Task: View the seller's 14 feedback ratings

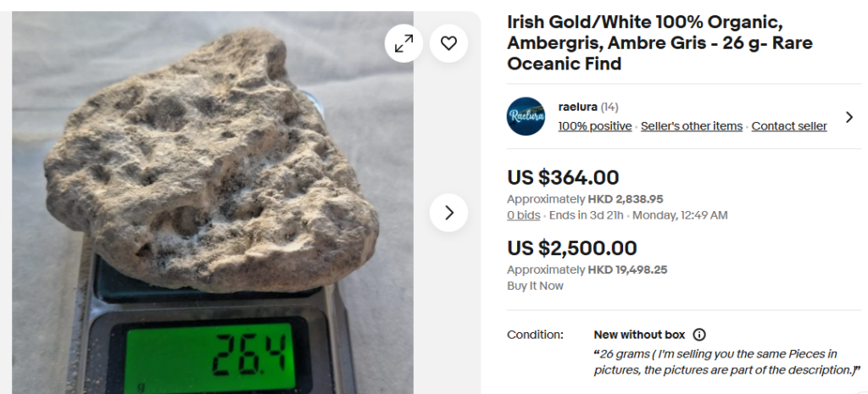Action: coord(609,107)
